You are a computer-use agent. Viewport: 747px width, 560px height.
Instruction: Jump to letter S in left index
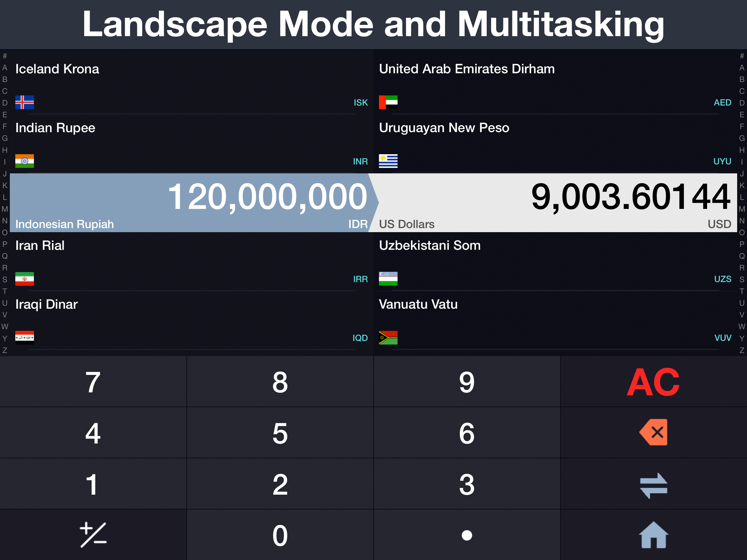pos(5,279)
